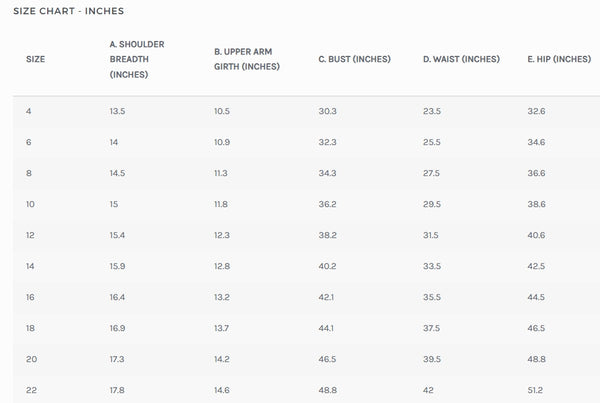Screen dimensions: 600x403
Task: Select the C. Bust (Inches) header
Action: (354, 59)
